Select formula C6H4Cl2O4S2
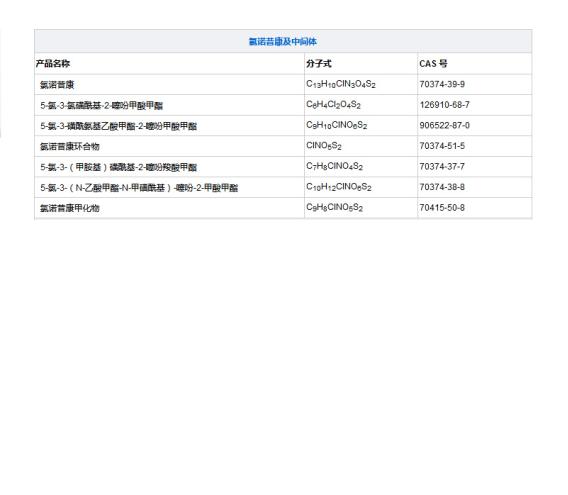The image size is (568, 495). coord(334,105)
